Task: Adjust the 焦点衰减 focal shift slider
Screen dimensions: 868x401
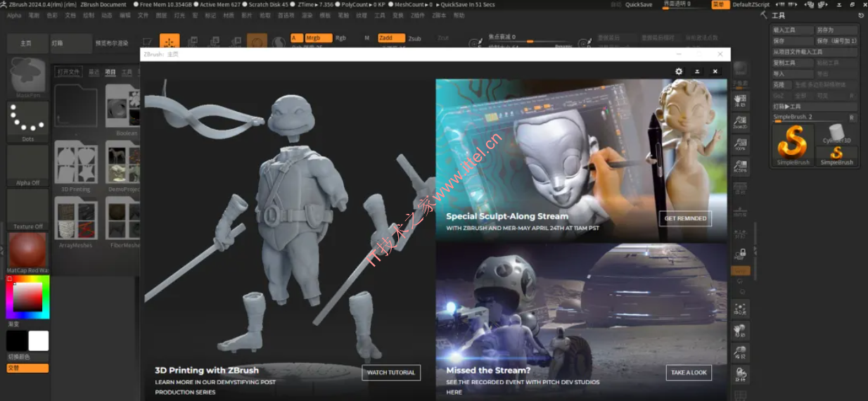Action: coord(529,37)
